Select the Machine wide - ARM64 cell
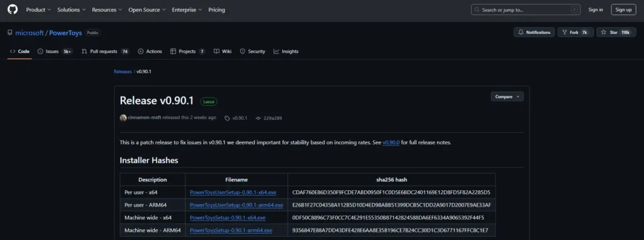The height and width of the screenshot is (240, 644). [x=152, y=230]
